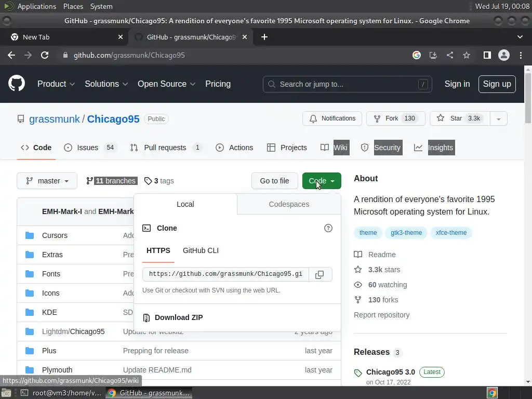Click Download ZIP

179,317
